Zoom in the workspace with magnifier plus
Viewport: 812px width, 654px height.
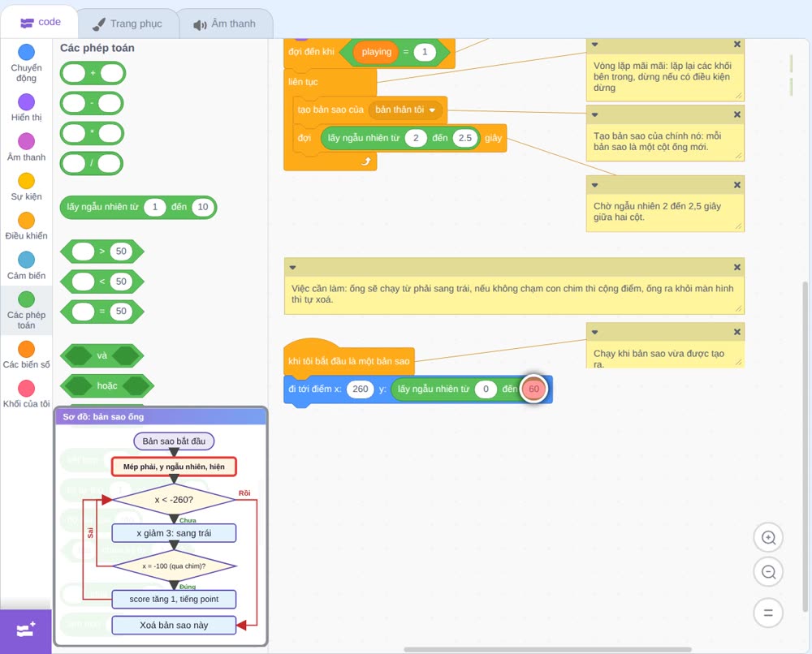(x=768, y=538)
